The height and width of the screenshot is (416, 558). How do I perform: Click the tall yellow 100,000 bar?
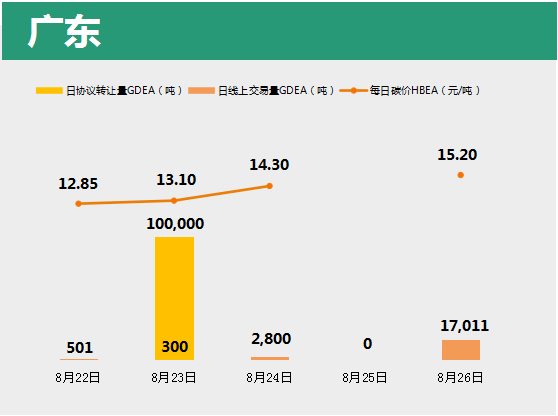pos(174,298)
